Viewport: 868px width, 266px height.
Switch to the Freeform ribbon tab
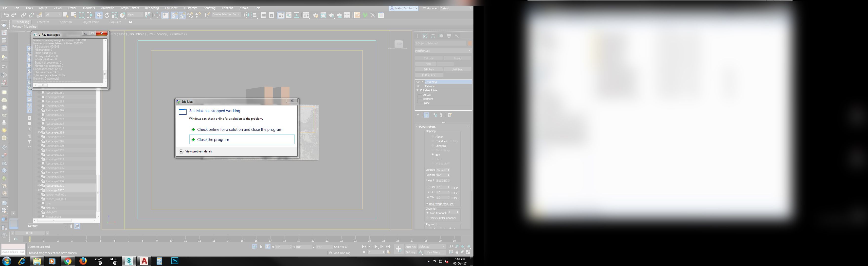tap(43, 22)
